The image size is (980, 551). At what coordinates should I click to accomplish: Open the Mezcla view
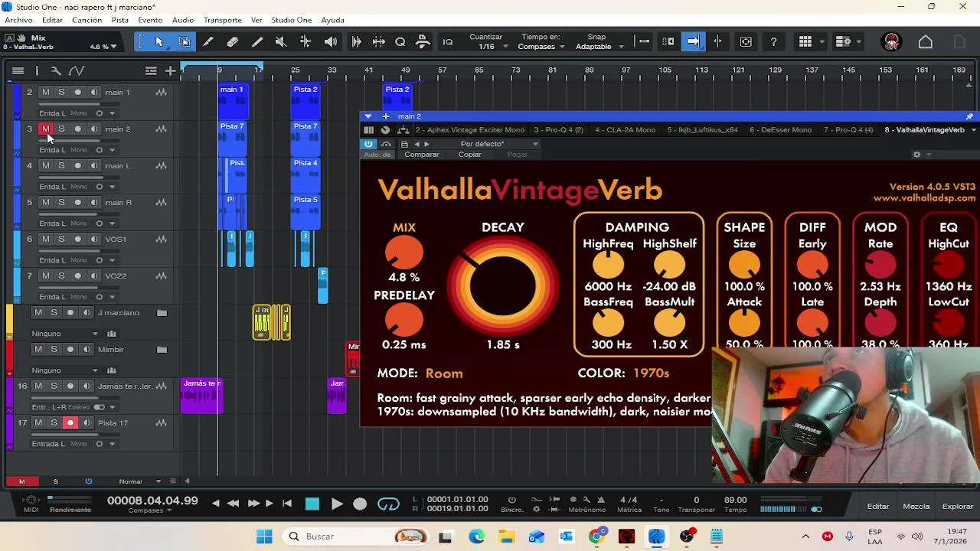(x=916, y=506)
